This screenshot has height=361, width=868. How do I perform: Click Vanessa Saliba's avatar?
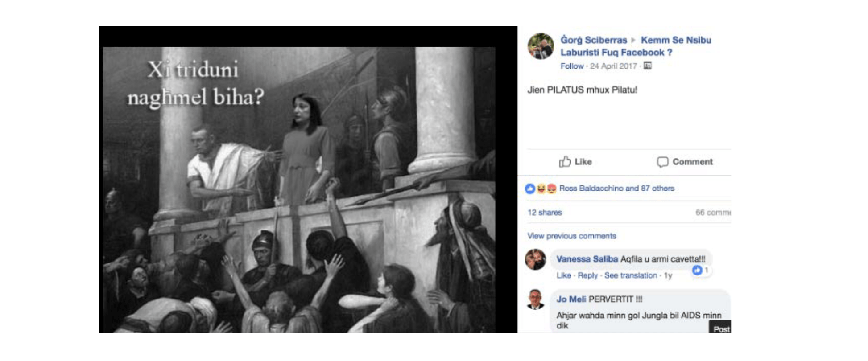(x=535, y=259)
